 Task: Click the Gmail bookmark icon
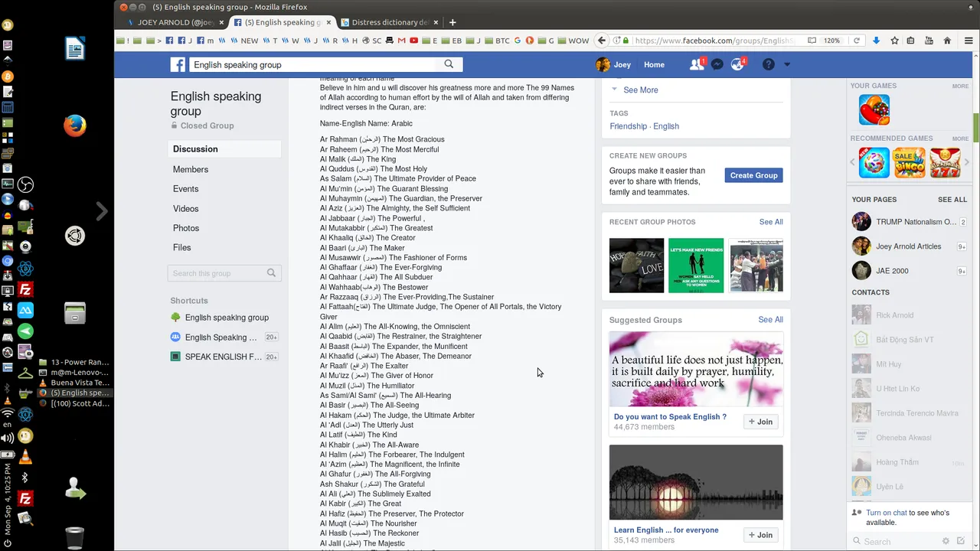pos(402,41)
